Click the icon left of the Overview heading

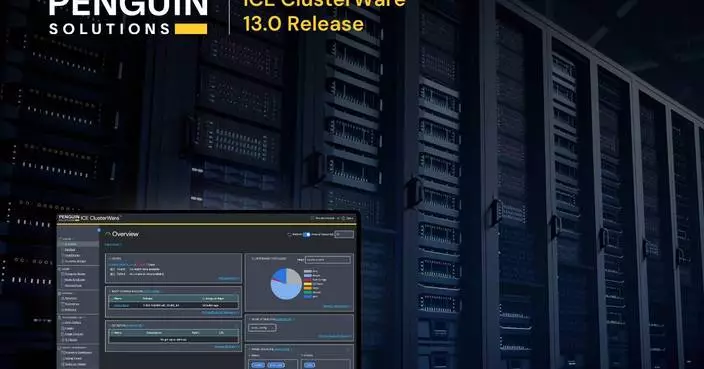coord(108,234)
